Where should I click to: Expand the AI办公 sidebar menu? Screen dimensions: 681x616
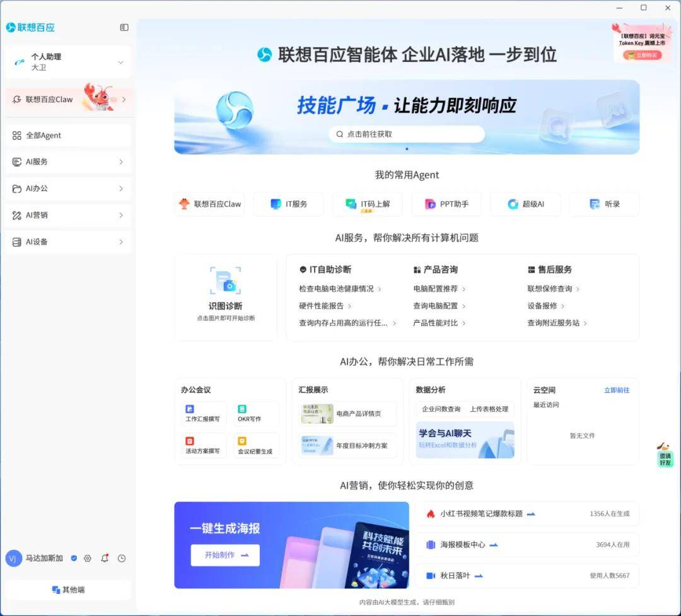click(68, 189)
